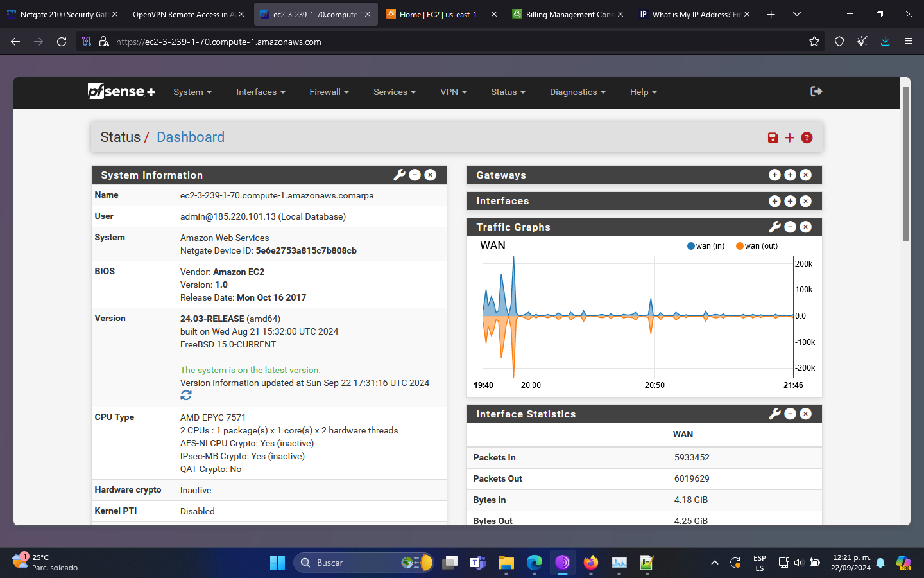
Task: Configure the System Information widget via its wrench icon
Action: click(399, 175)
